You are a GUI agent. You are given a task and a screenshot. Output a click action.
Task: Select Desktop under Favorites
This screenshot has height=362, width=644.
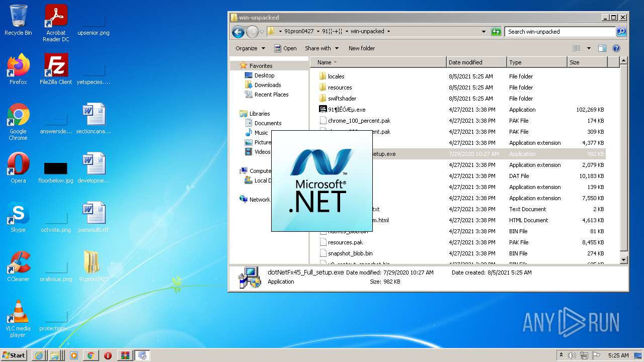coord(264,75)
